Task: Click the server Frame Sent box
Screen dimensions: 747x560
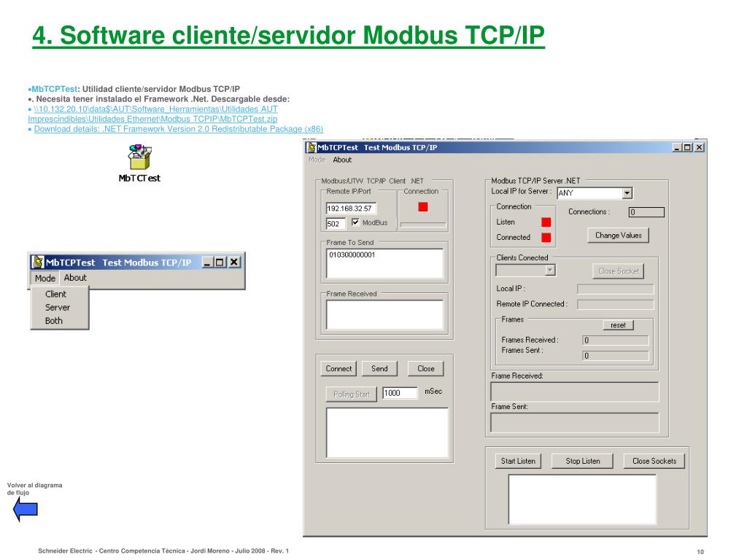Action: tap(575, 422)
